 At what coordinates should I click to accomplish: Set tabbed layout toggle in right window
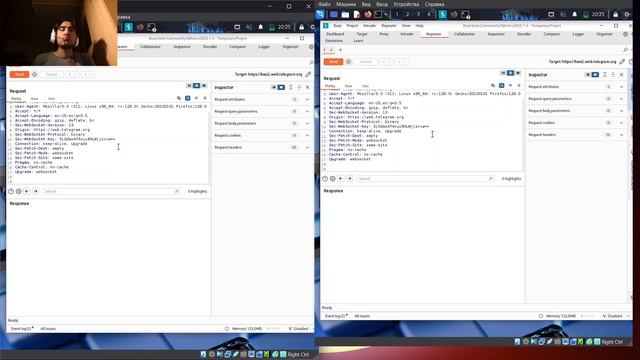[x=518, y=73]
